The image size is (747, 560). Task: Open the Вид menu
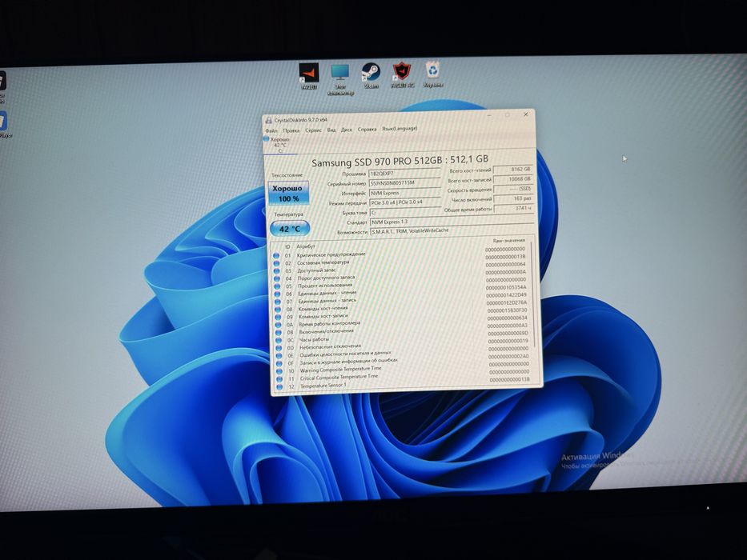pyautogui.click(x=331, y=130)
